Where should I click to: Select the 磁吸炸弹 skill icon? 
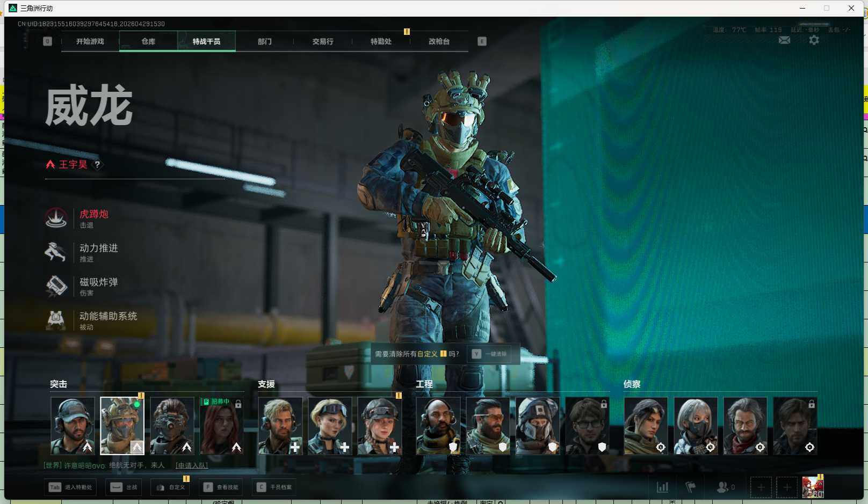point(56,286)
